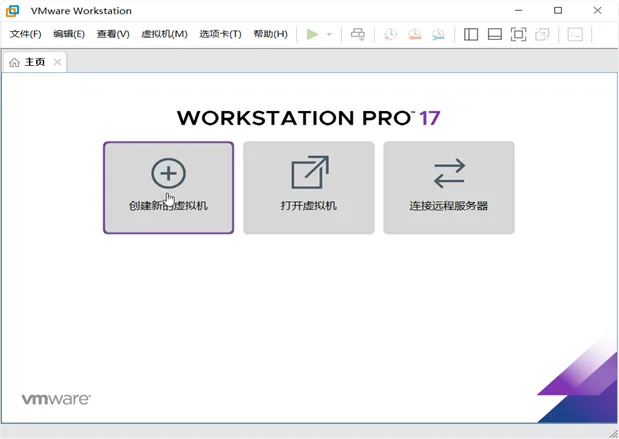Open the 帮助(H) menu
The height and width of the screenshot is (439, 619).
click(270, 34)
